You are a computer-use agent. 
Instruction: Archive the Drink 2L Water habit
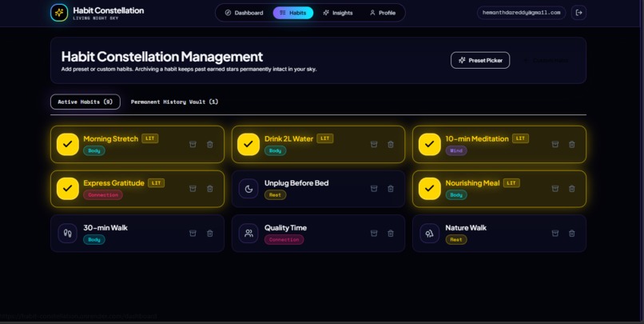click(x=374, y=144)
